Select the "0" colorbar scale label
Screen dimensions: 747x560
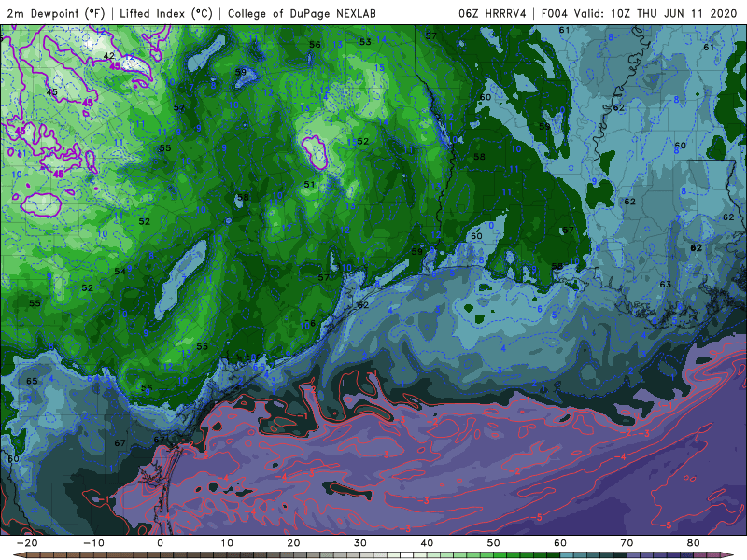[160, 543]
